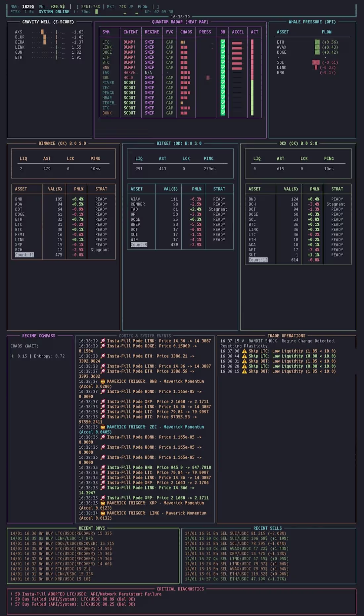Click the BB checkmark in the BNB radar row
The width and height of the screenshot is (364, 616).
coord(223,67)
